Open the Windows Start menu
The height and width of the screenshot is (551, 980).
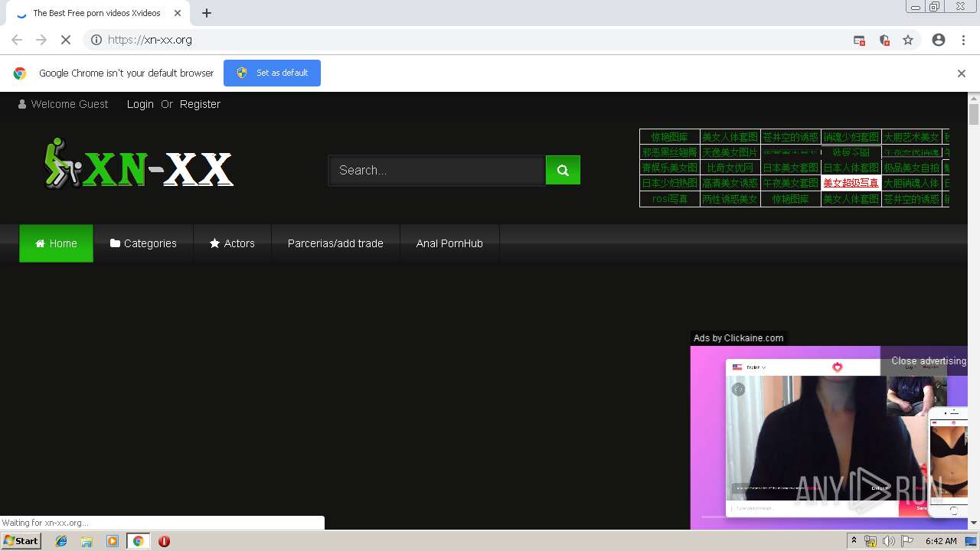(21, 541)
